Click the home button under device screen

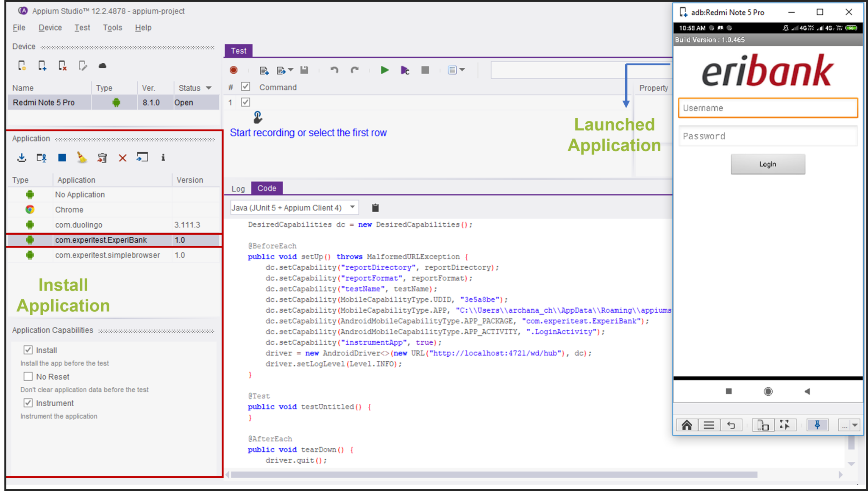click(687, 425)
